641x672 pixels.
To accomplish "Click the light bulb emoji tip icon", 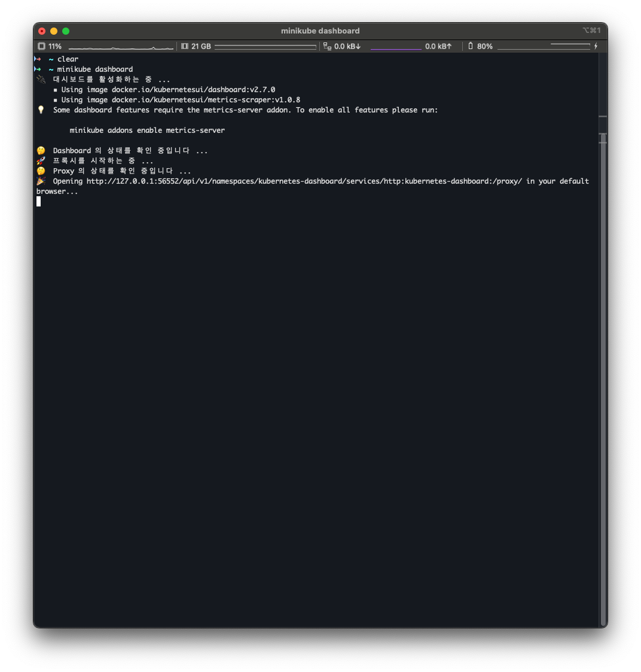I will [x=41, y=110].
